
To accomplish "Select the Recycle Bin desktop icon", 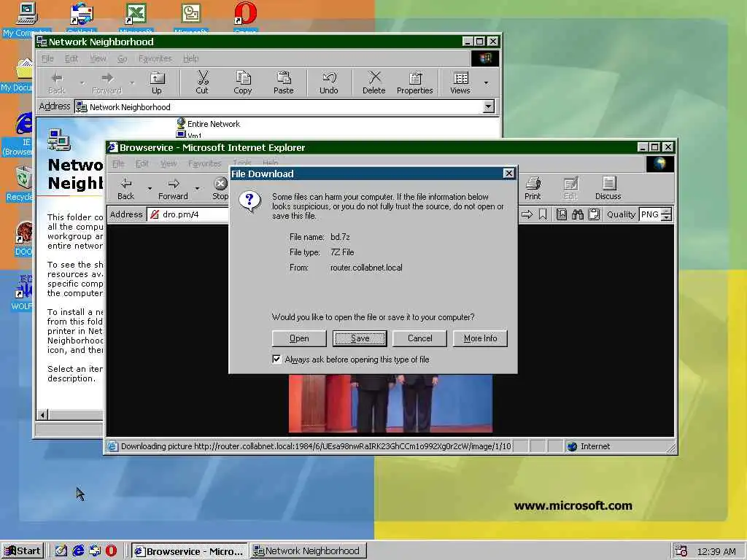I will tap(23, 177).
